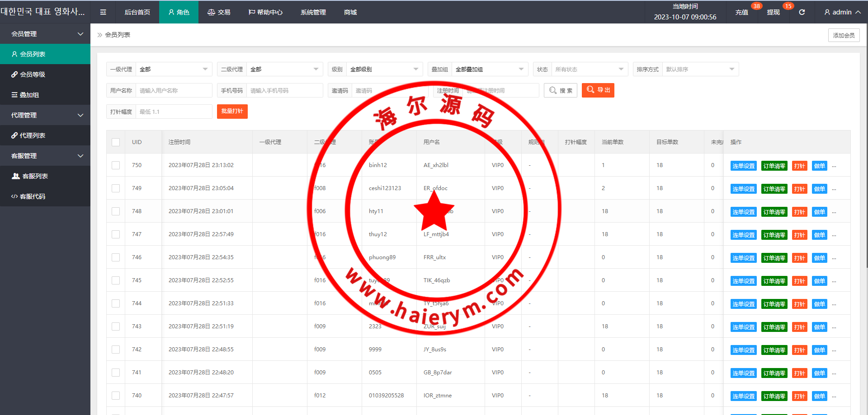Click the 搜索 search button
The width and height of the screenshot is (868, 415).
point(561,90)
